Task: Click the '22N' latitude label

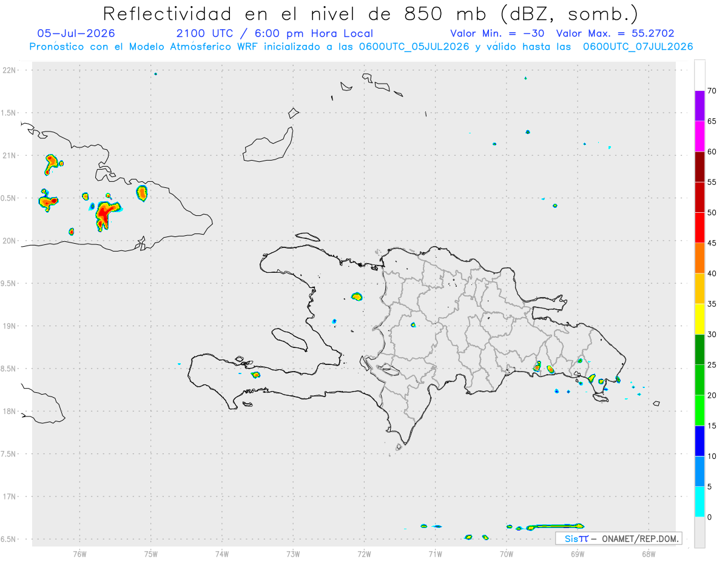Action: (10, 70)
